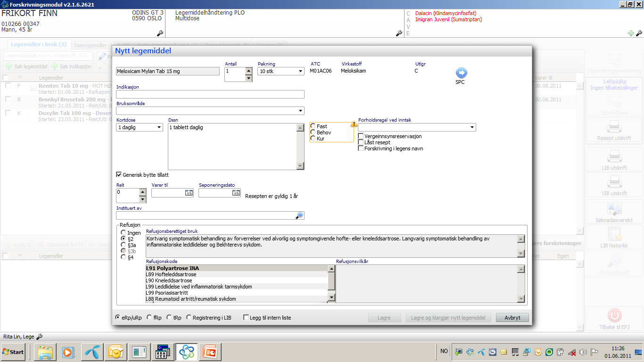
Task: Open Outlook from the taskbar
Action: [x=116, y=352]
